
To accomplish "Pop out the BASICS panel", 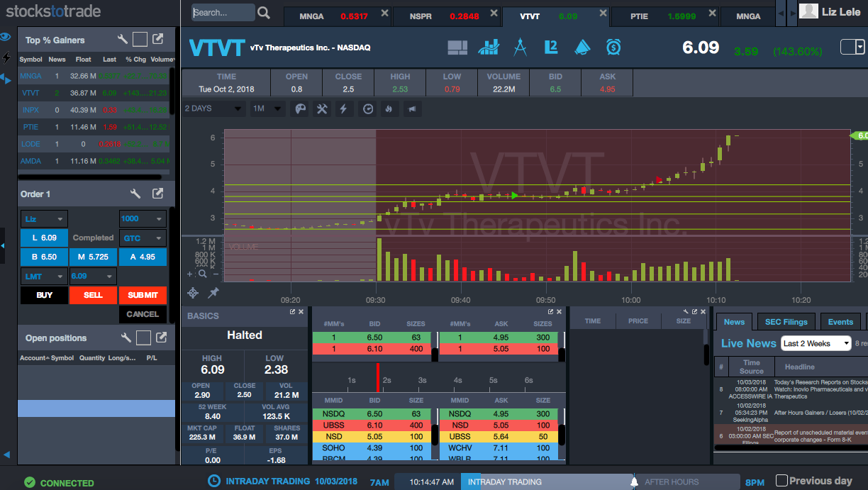I will (x=292, y=312).
